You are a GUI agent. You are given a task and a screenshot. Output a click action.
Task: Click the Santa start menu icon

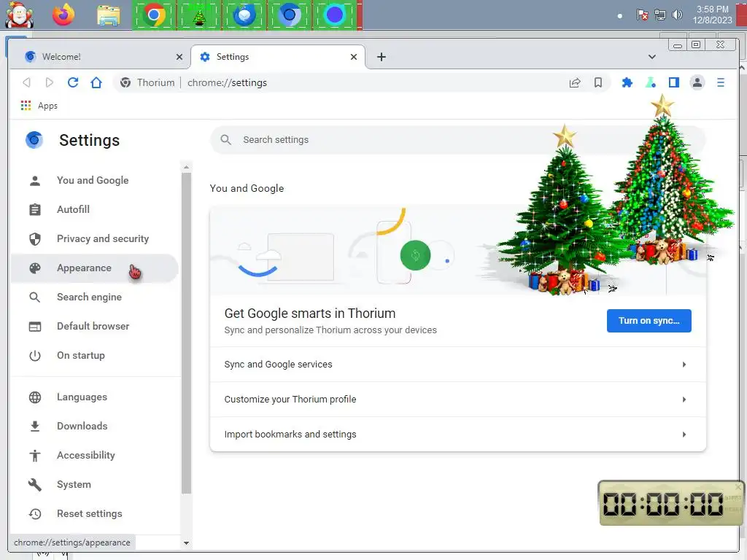click(x=19, y=15)
